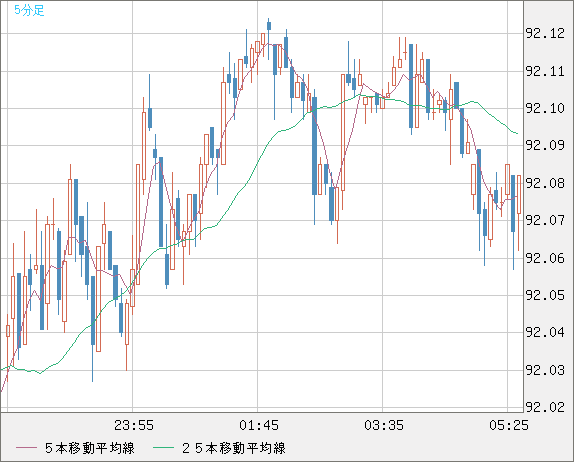Click the 01:45 time axis label
Viewport: 574px width, 462px height.
coord(259,425)
